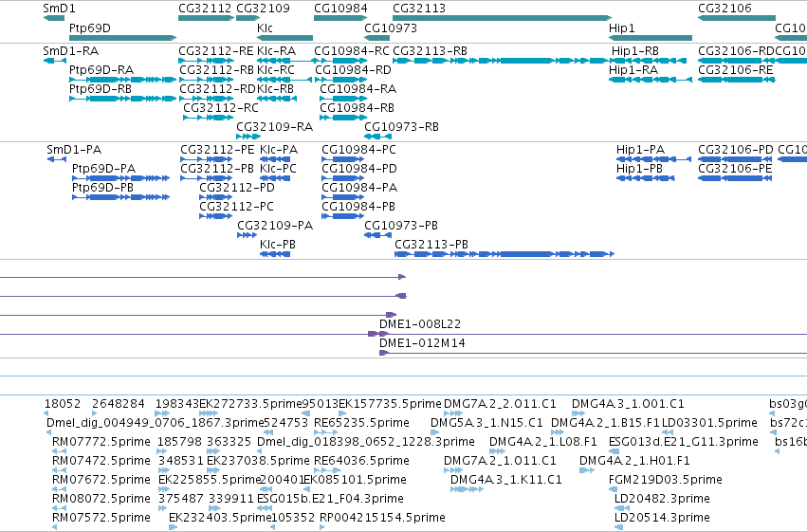Image resolution: width=807 pixels, height=532 pixels.
Task: Click the CG32112 gene bar
Action: tap(207, 18)
